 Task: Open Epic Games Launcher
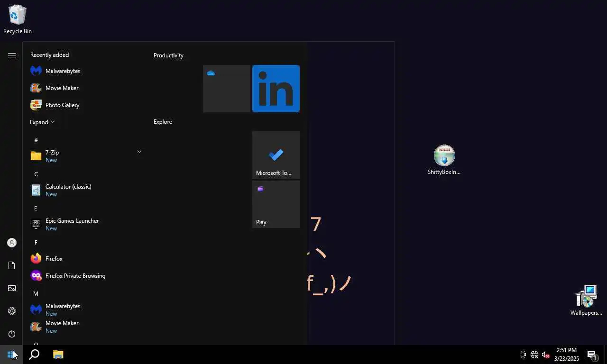click(85, 224)
